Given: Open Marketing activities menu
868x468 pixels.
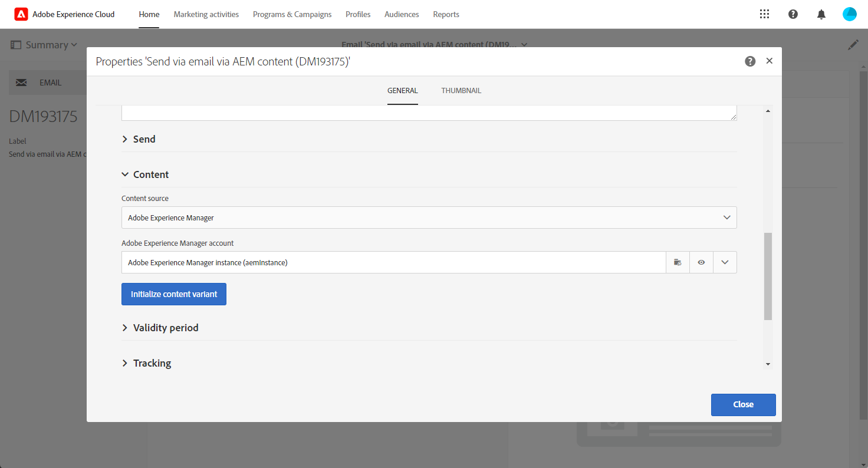Looking at the screenshot, I should click(206, 14).
